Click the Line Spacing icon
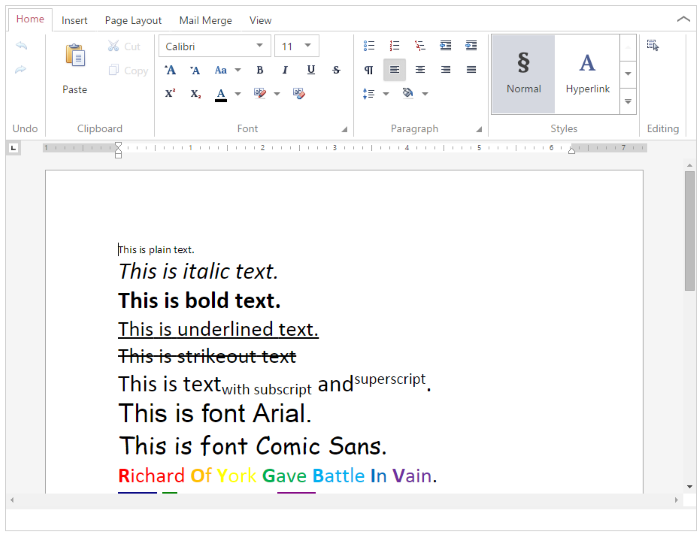The width and height of the screenshot is (700, 535). pos(369,93)
